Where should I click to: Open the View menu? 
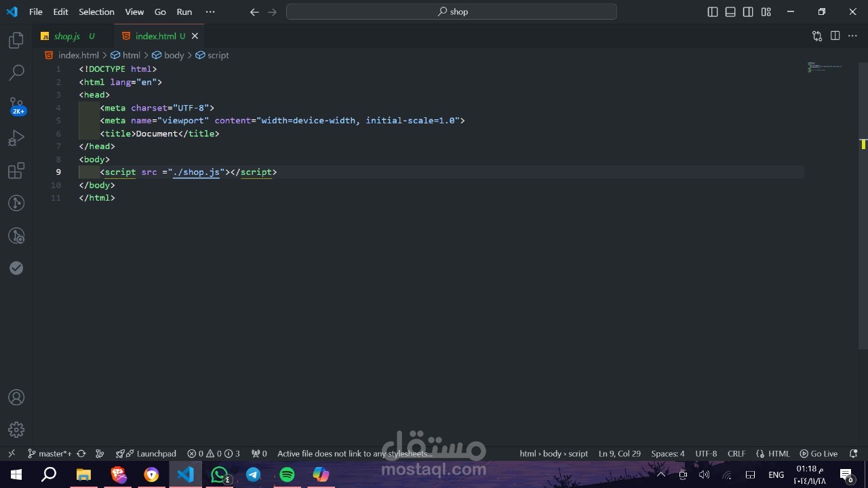pyautogui.click(x=134, y=12)
